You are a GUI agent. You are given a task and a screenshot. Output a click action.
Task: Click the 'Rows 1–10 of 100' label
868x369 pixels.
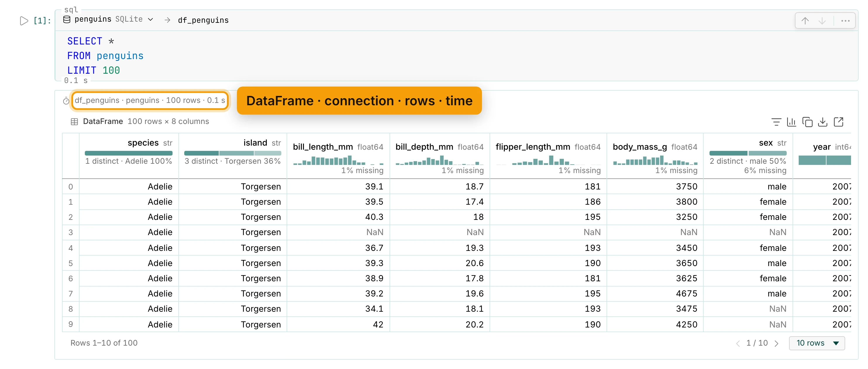(104, 343)
